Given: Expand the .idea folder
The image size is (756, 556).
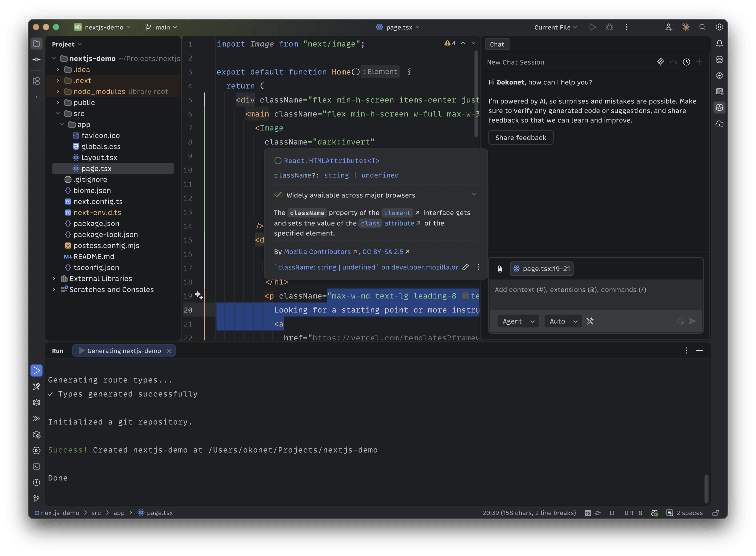Looking at the screenshot, I should point(58,69).
